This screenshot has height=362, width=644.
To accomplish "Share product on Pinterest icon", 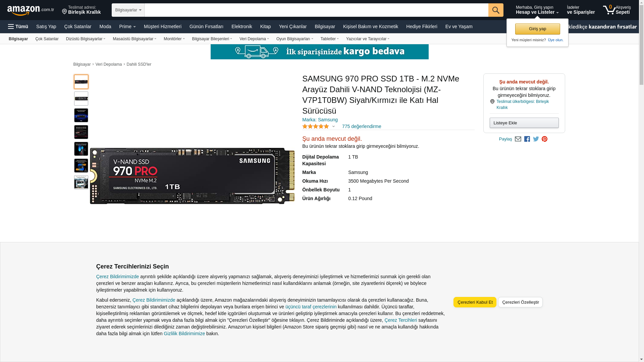I will coord(544,139).
